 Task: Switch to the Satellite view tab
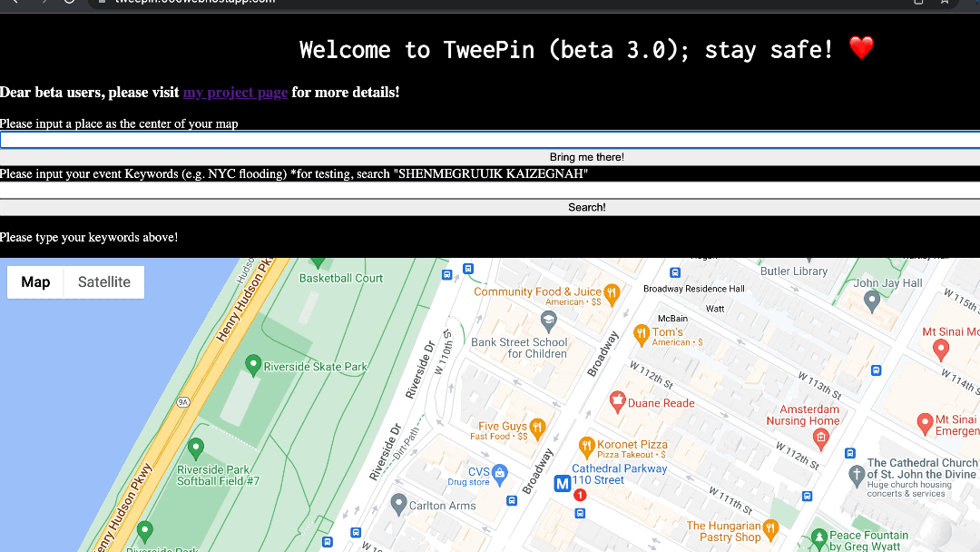click(x=103, y=282)
